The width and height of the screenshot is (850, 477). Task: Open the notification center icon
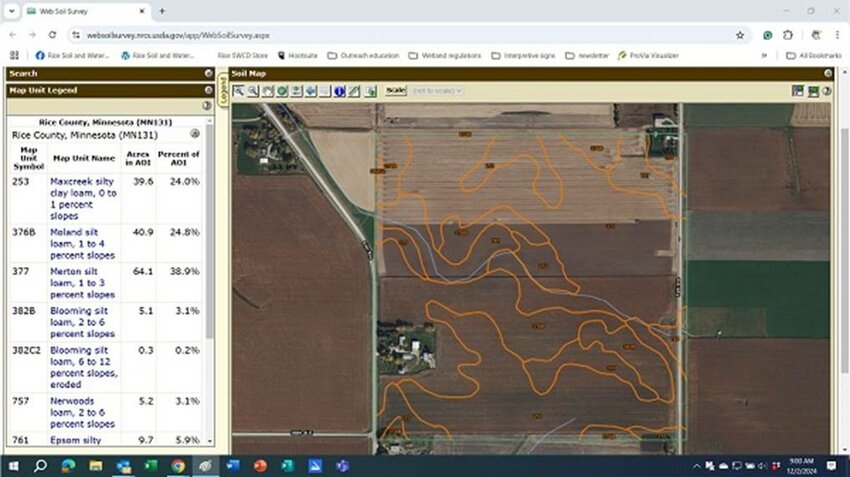pos(832,466)
